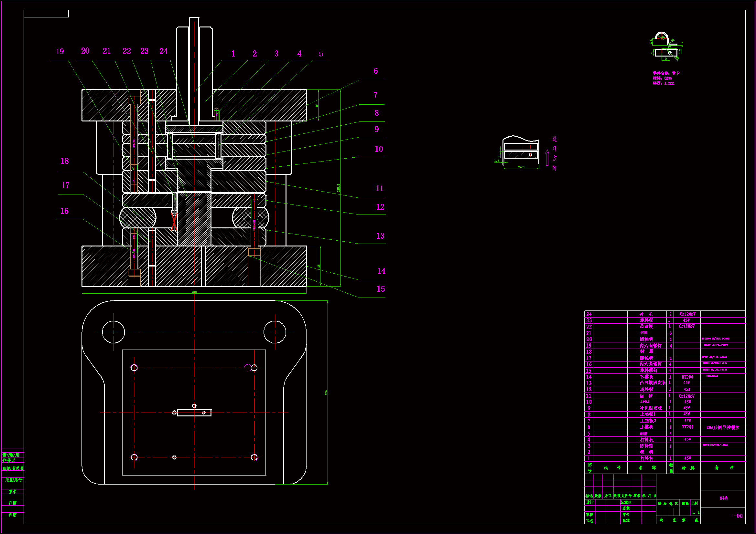Click part callout number 19
The image size is (756, 534).
60,52
